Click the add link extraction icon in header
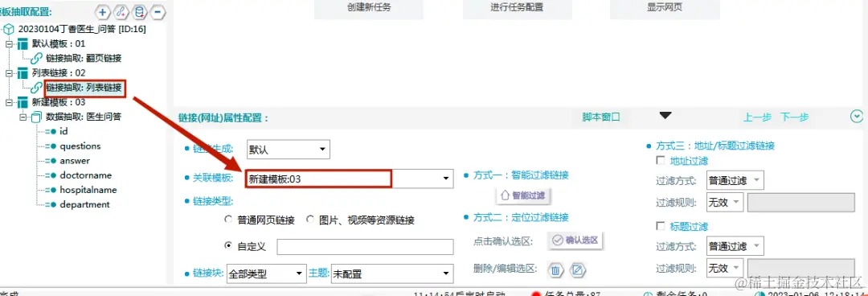868x296 pixels. click(121, 11)
